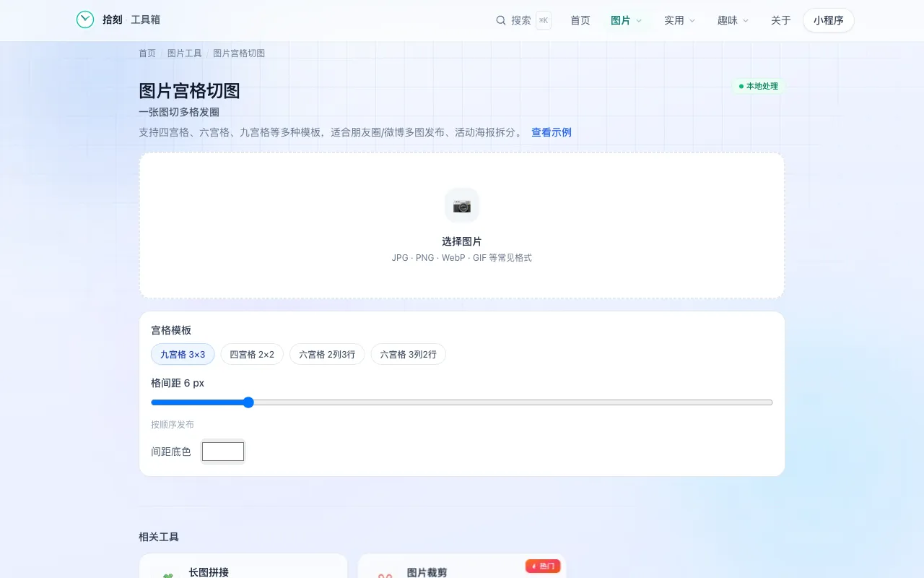This screenshot has width=924, height=578.
Task: Click the 首页 breadcrumb link
Action: [x=147, y=53]
